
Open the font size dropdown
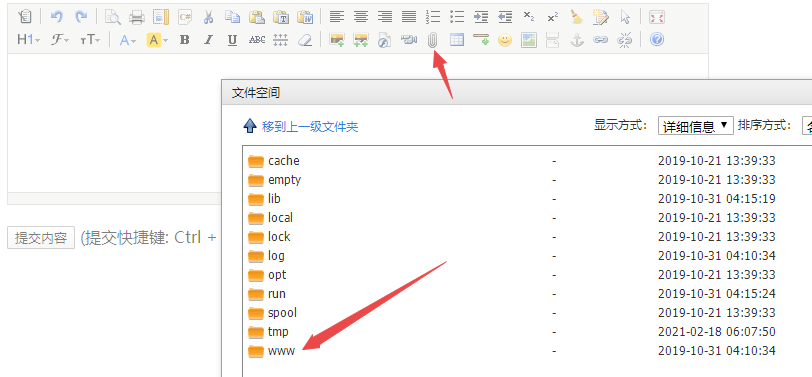tap(90, 40)
